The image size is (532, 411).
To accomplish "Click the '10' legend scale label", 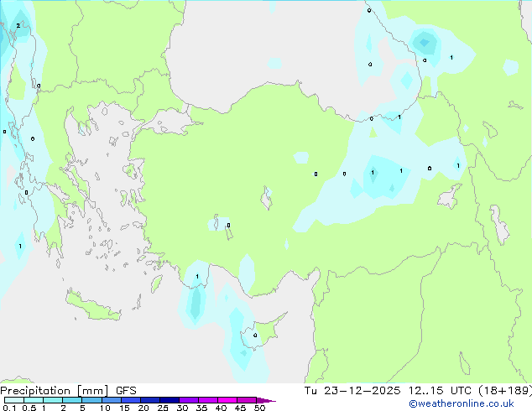I will tap(105, 408).
